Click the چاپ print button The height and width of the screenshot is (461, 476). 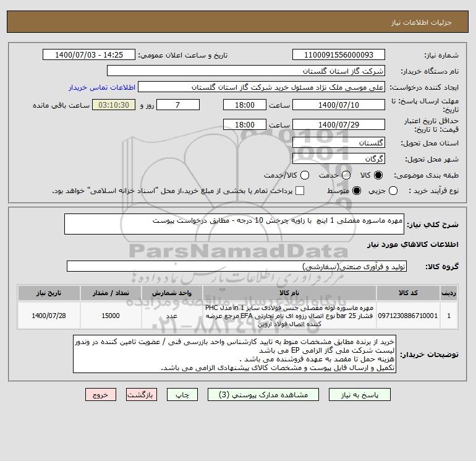pyautogui.click(x=182, y=395)
